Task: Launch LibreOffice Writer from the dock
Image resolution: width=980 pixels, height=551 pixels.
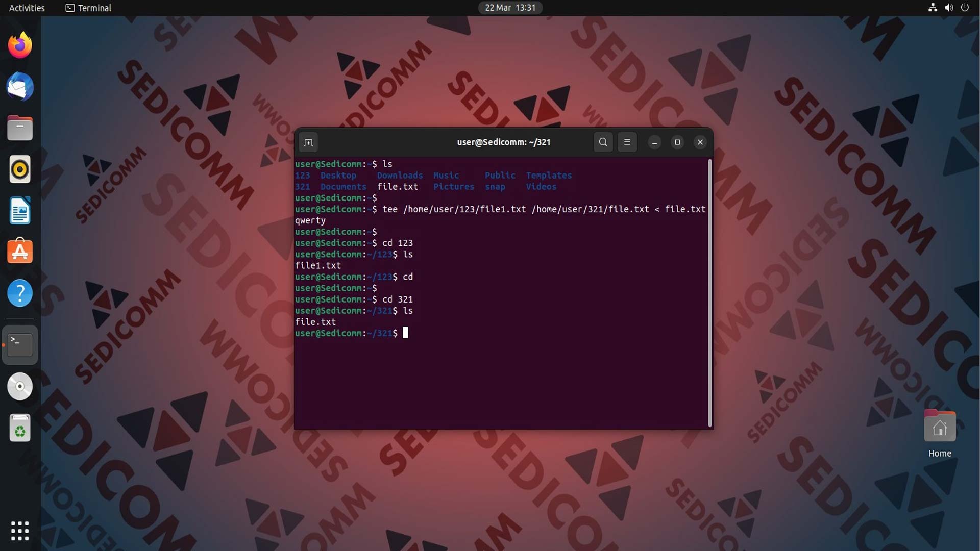Action: pos(20,210)
